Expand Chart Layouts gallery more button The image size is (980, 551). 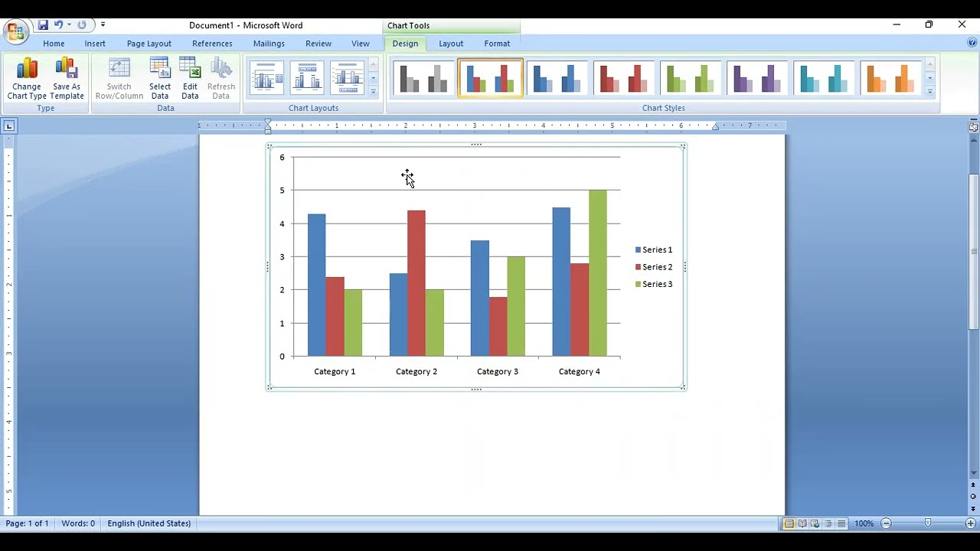[x=374, y=92]
